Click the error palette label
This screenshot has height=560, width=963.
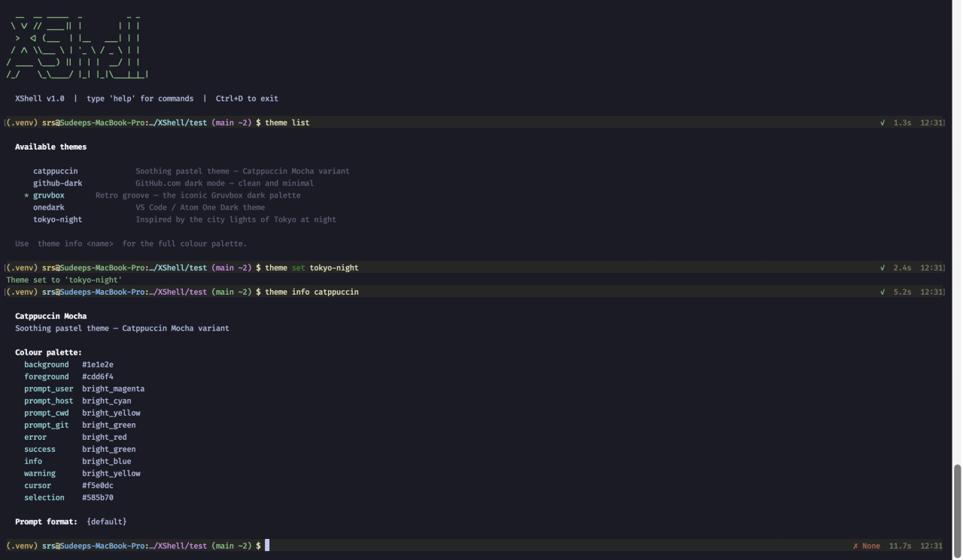(35, 437)
